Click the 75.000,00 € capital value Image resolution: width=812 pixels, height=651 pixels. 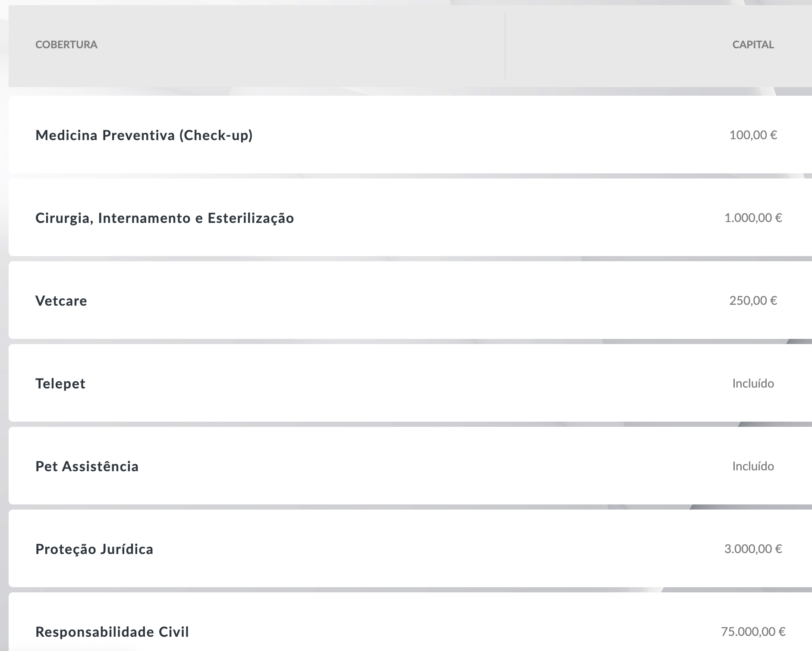[753, 632]
